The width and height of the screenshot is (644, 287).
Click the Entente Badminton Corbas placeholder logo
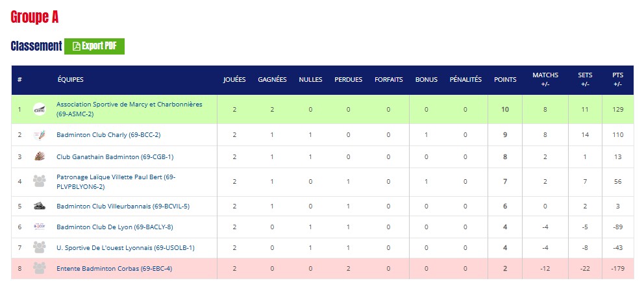pos(40,268)
